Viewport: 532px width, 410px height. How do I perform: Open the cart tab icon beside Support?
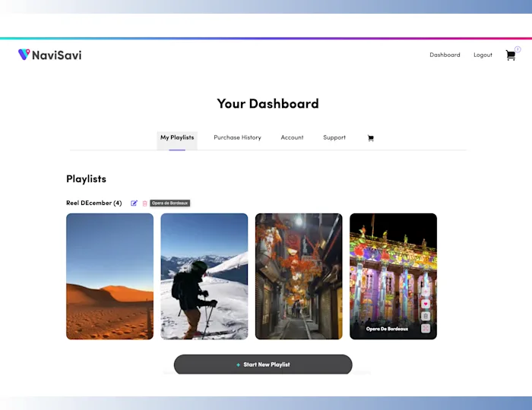click(371, 138)
